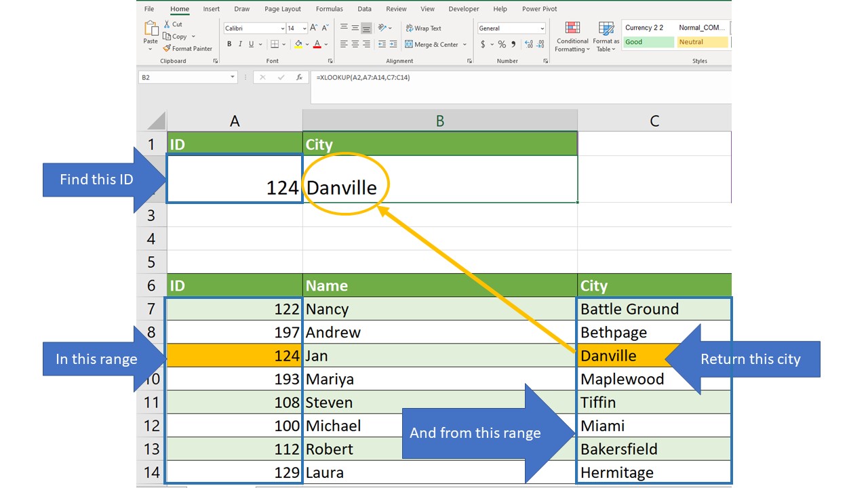Click Merge & Center button
The width and height of the screenshot is (868, 488).
432,44
